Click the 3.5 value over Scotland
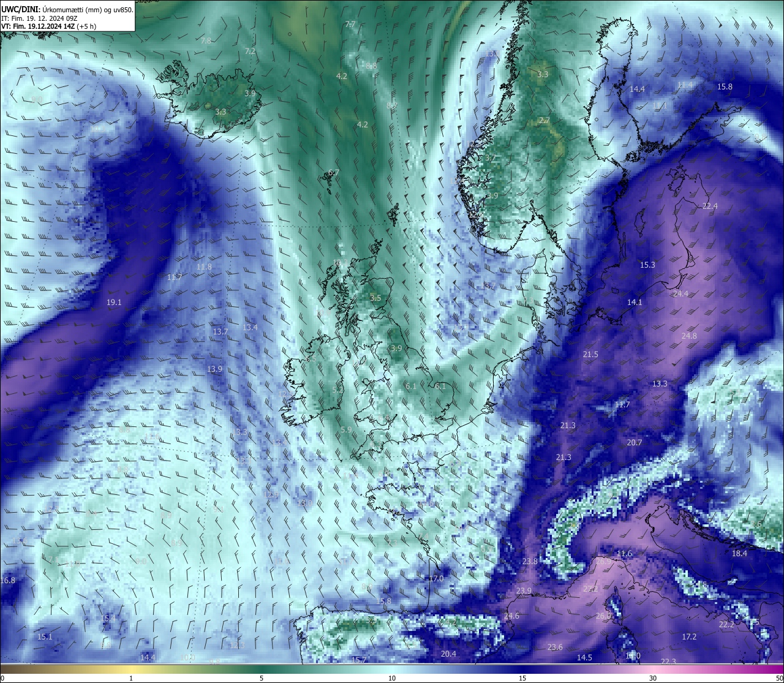Image resolution: width=784 pixels, height=683 pixels. [375, 298]
